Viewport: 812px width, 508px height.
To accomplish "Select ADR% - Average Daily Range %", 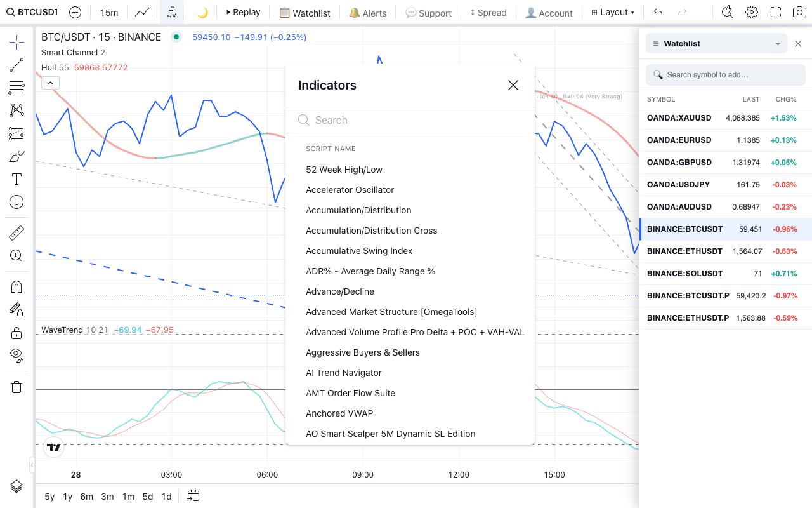I will [410, 271].
